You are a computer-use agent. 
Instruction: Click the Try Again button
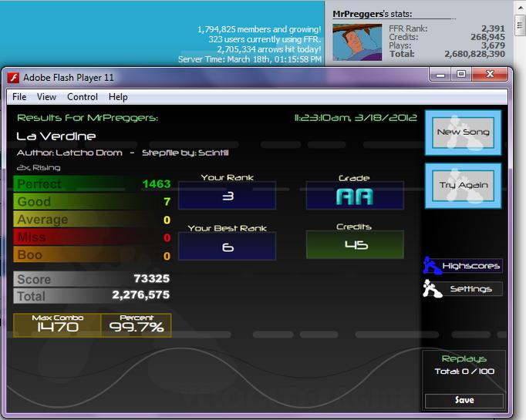click(463, 186)
